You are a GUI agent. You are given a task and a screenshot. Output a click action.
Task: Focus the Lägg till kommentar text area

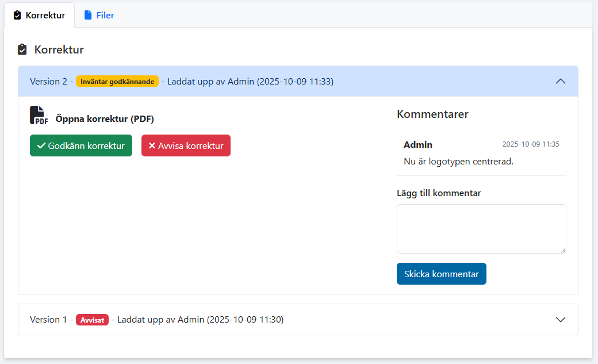click(481, 228)
